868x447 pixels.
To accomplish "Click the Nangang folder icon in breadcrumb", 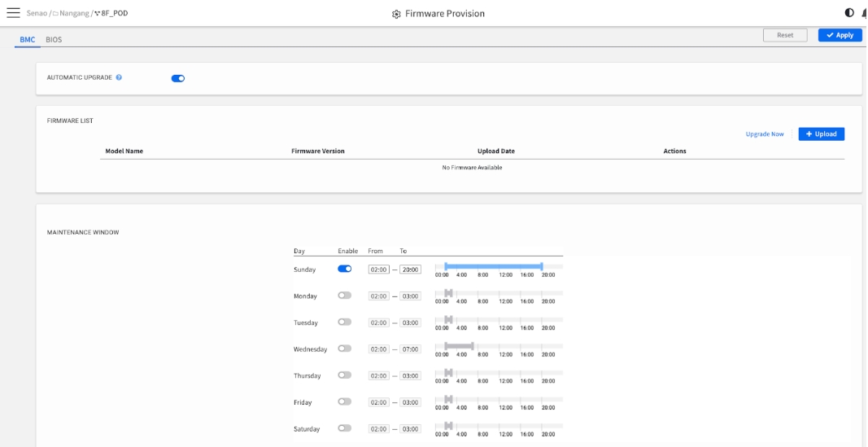I will (x=55, y=14).
